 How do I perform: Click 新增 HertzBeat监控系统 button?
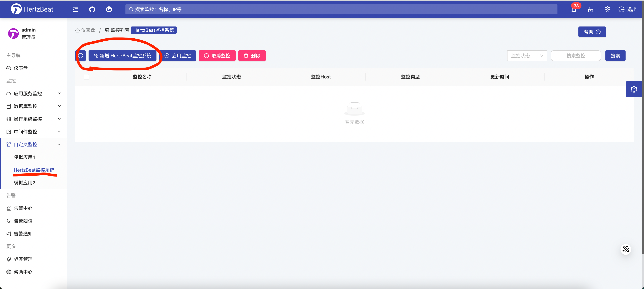click(x=122, y=56)
